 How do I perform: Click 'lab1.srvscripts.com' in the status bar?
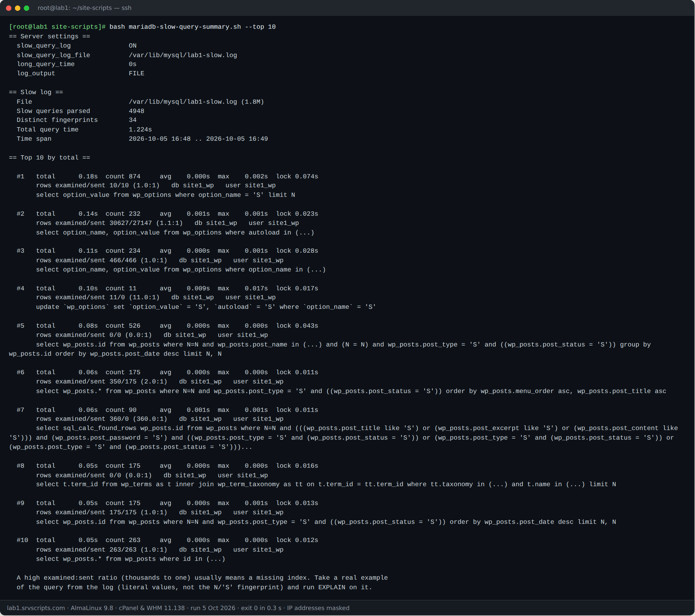36,608
